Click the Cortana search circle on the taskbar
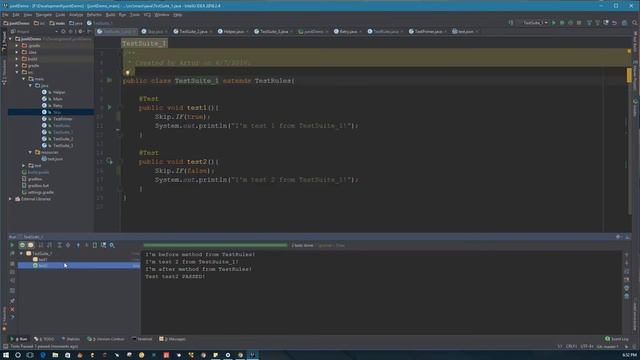The width and height of the screenshot is (640, 360). pyautogui.click(x=18, y=355)
